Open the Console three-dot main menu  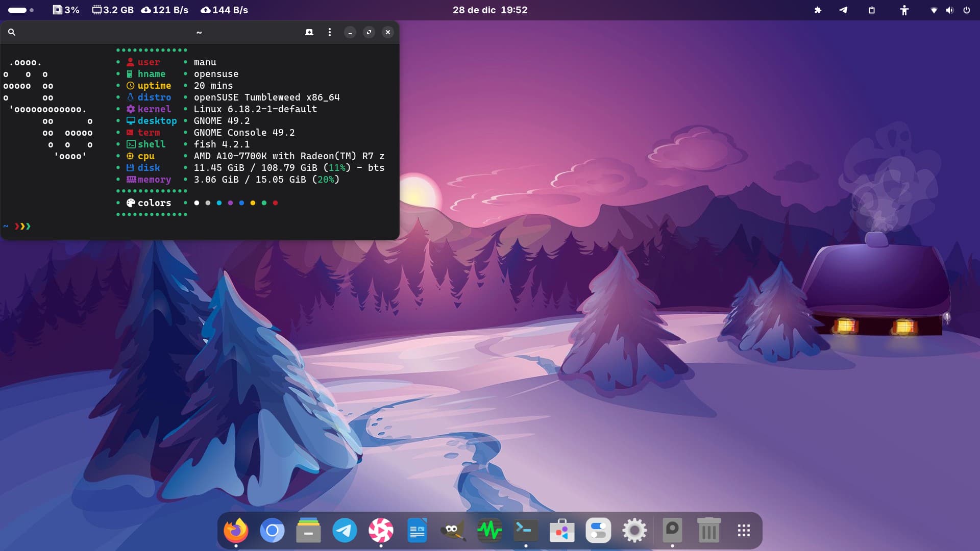pyautogui.click(x=330, y=32)
